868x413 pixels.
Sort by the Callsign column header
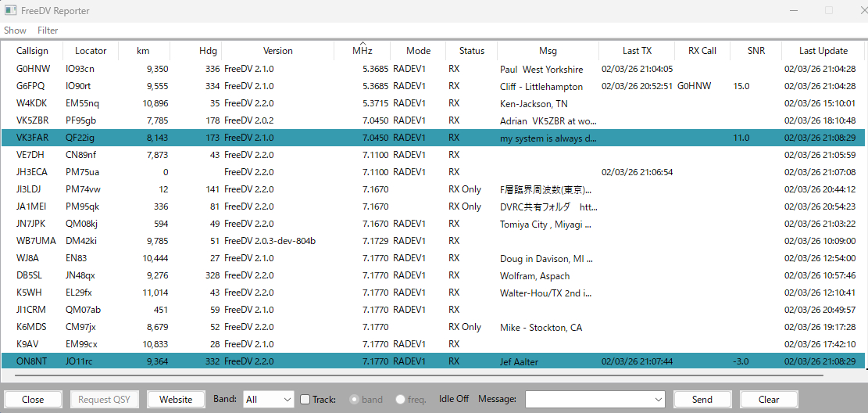pyautogui.click(x=32, y=51)
